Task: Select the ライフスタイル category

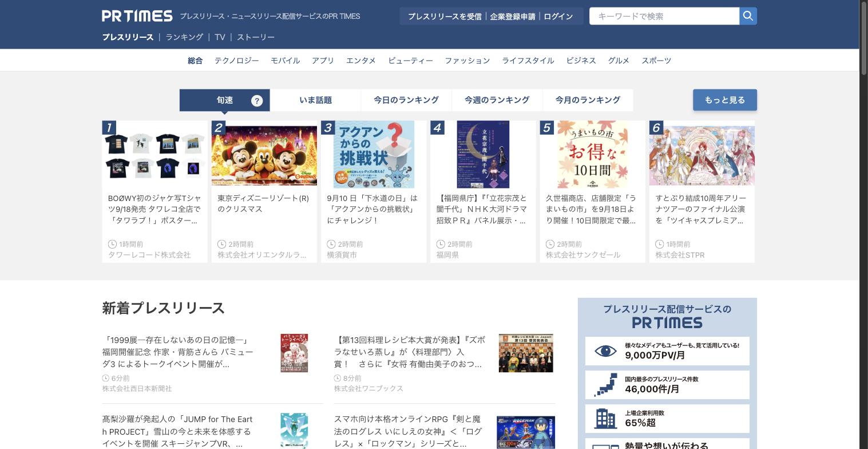Action: 528,60
